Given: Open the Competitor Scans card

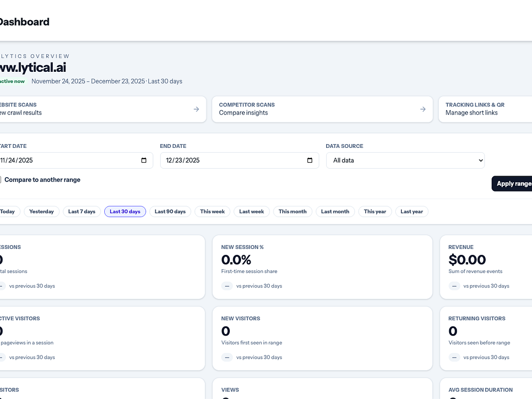Looking at the screenshot, I should point(322,109).
